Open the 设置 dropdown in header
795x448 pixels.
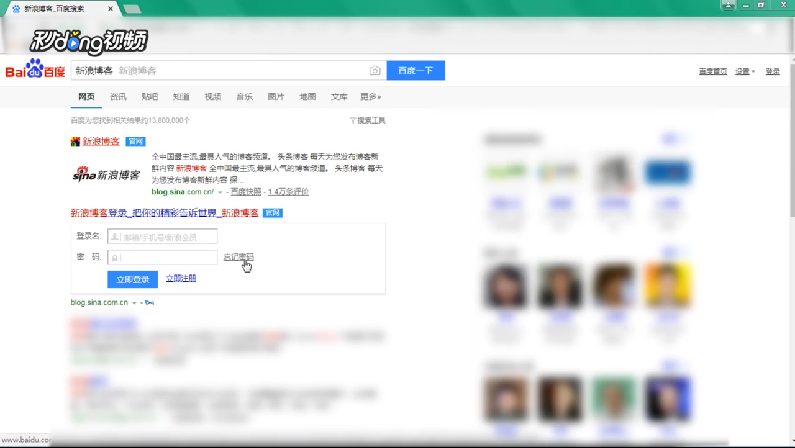click(745, 71)
